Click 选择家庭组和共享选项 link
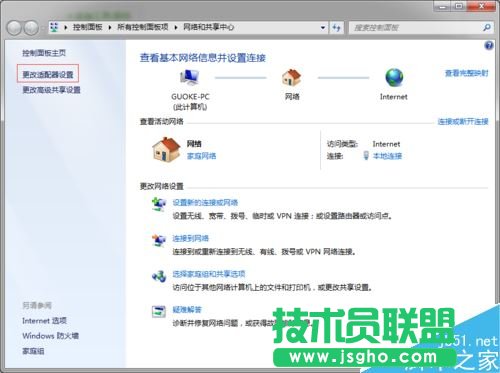 tap(209, 274)
